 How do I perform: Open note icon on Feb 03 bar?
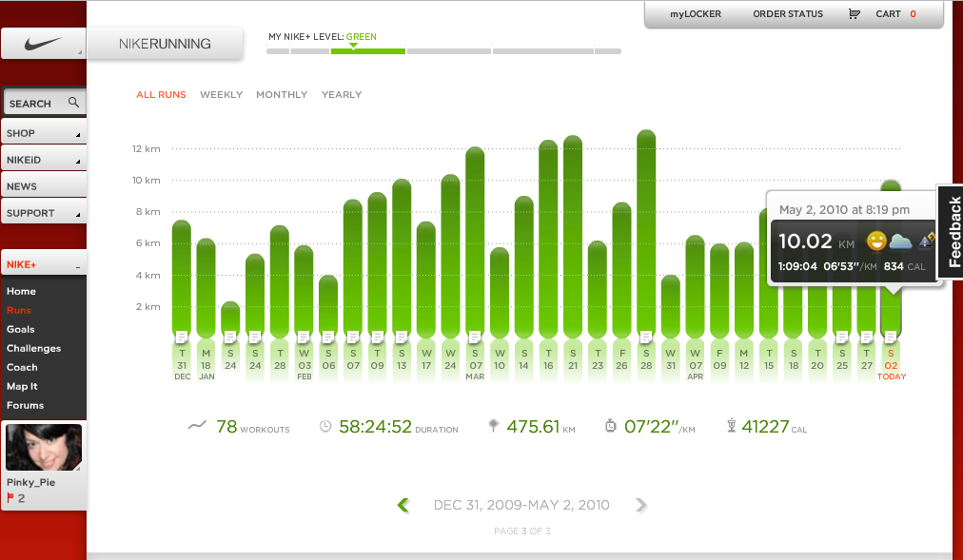click(304, 337)
